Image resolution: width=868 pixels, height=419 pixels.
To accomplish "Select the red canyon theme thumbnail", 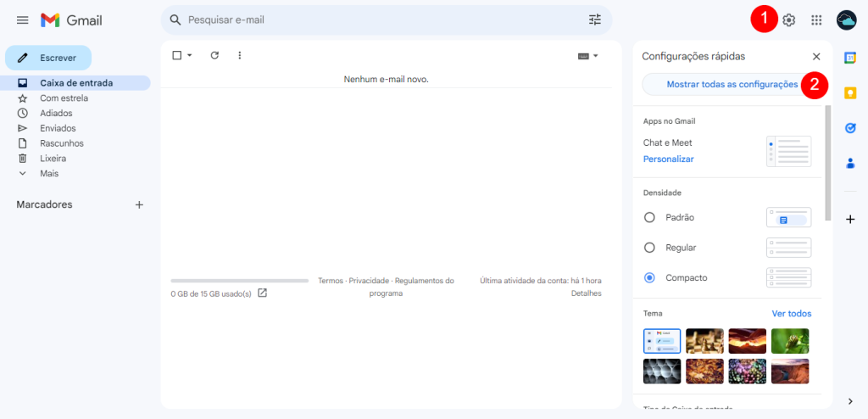I will tap(748, 341).
